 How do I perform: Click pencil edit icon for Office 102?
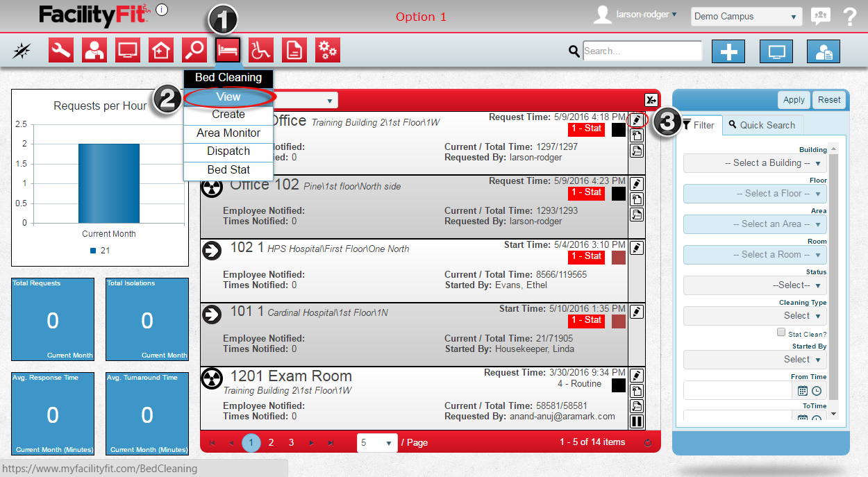click(636, 184)
